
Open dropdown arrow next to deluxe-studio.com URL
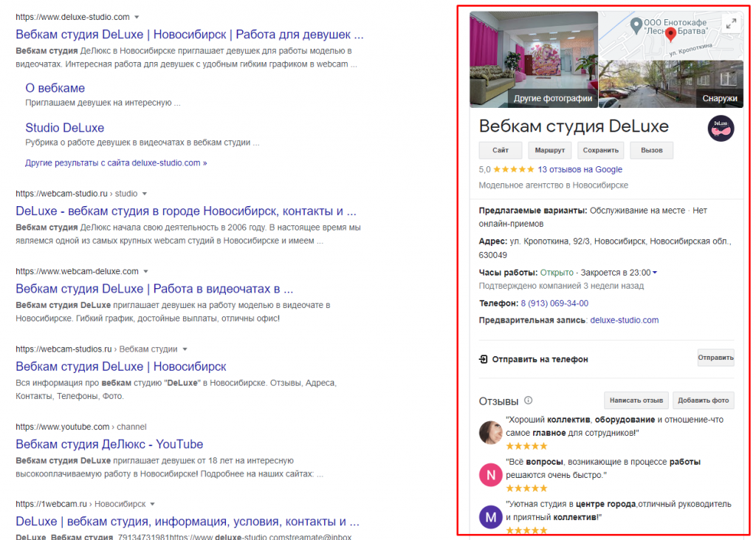tap(137, 17)
